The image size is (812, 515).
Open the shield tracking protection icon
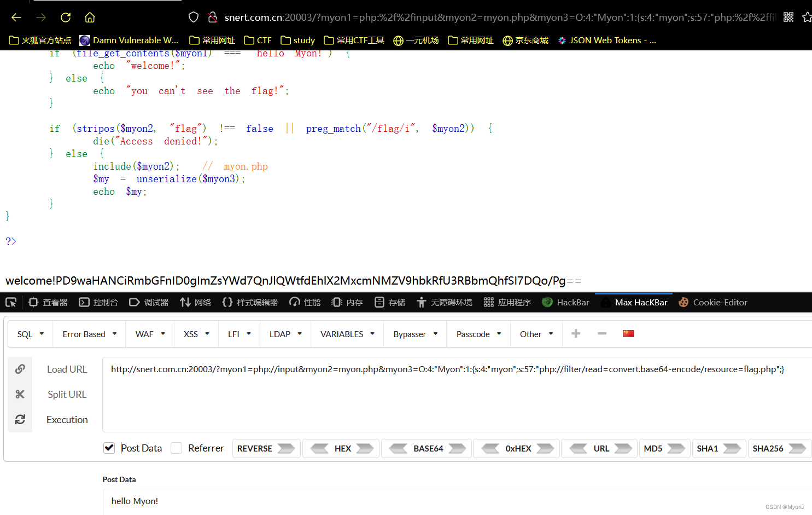tap(194, 18)
